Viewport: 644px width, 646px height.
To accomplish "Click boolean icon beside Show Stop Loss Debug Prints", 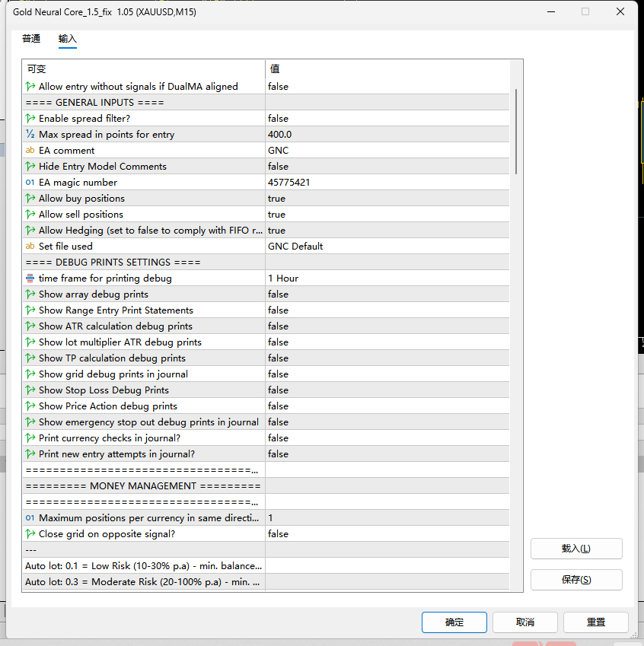I will click(30, 390).
